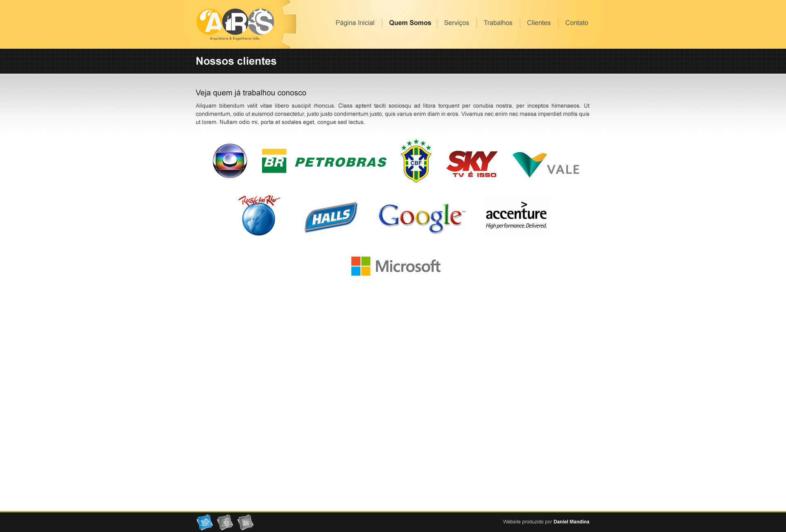Click the Nossos clientes page title
The height and width of the screenshot is (532, 786).
pos(236,61)
